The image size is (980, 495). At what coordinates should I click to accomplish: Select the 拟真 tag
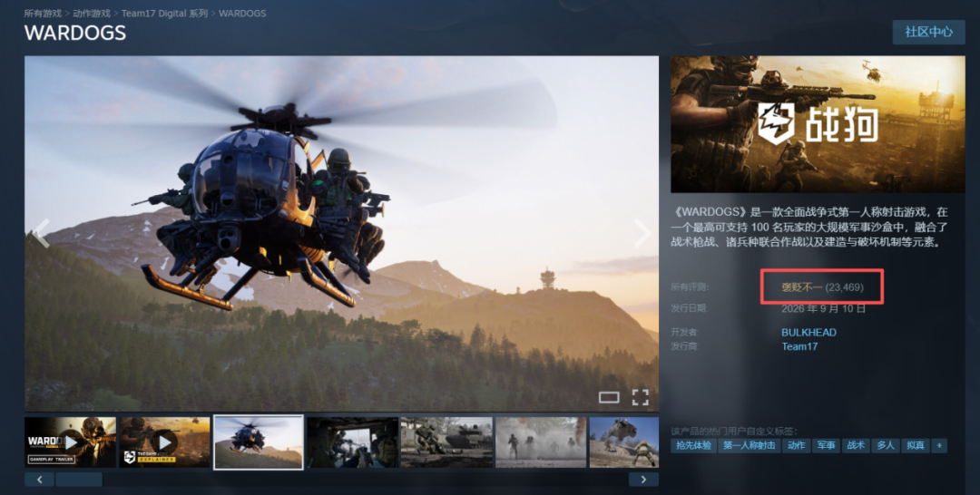[x=915, y=446]
